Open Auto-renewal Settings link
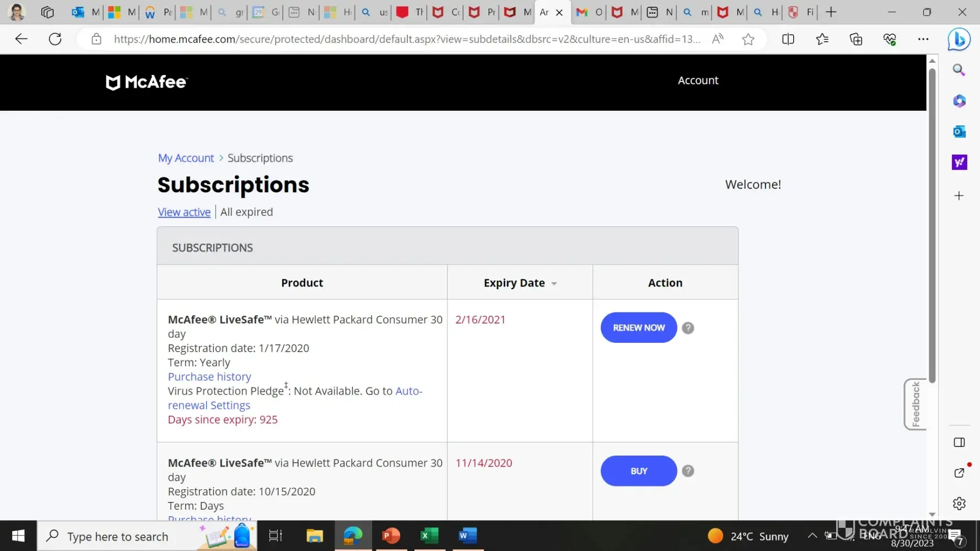 295,398
